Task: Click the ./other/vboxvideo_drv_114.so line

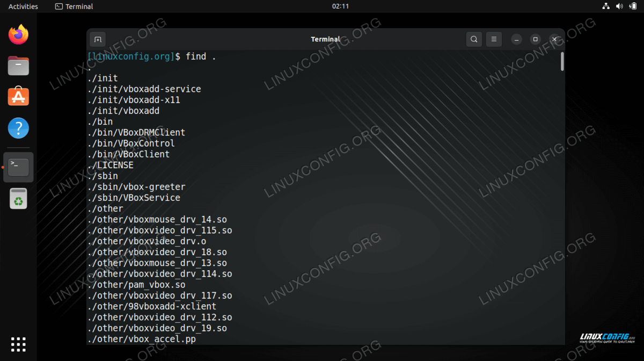Action: click(x=159, y=274)
